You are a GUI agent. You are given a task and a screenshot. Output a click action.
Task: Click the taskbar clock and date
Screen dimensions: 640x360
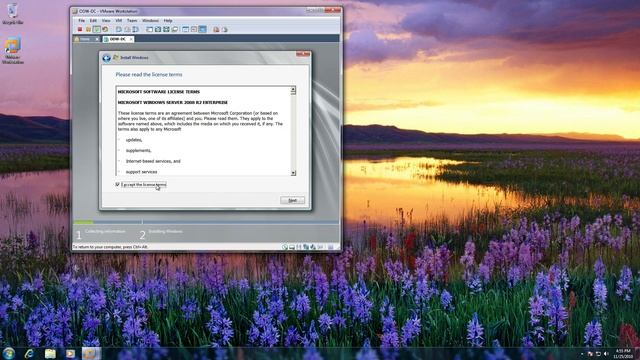pyautogui.click(x=623, y=353)
